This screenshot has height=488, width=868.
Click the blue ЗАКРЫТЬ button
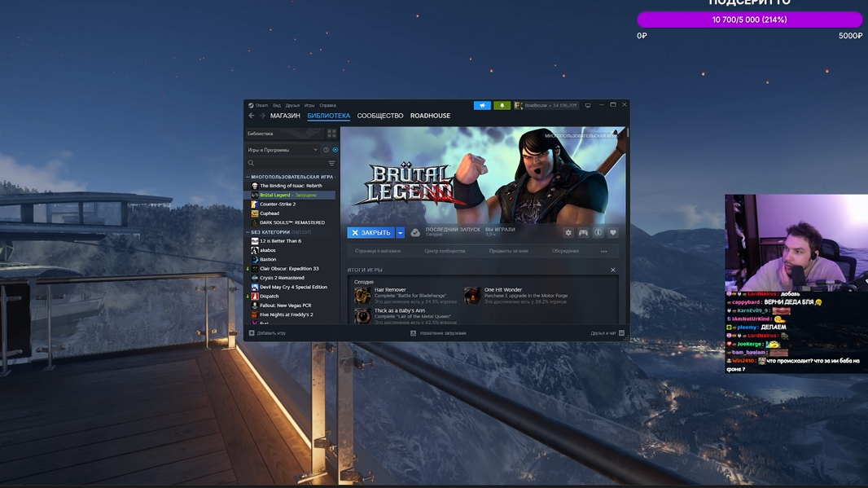tap(371, 233)
